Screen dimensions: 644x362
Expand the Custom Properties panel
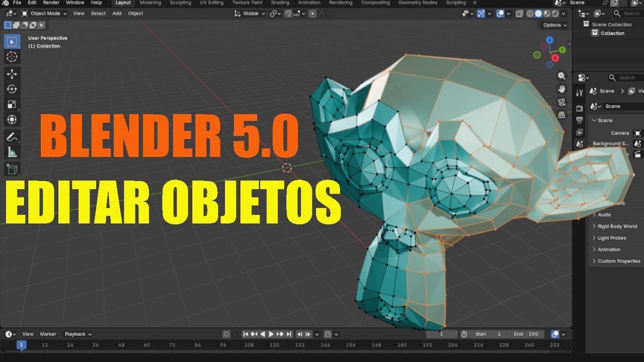pyautogui.click(x=619, y=261)
